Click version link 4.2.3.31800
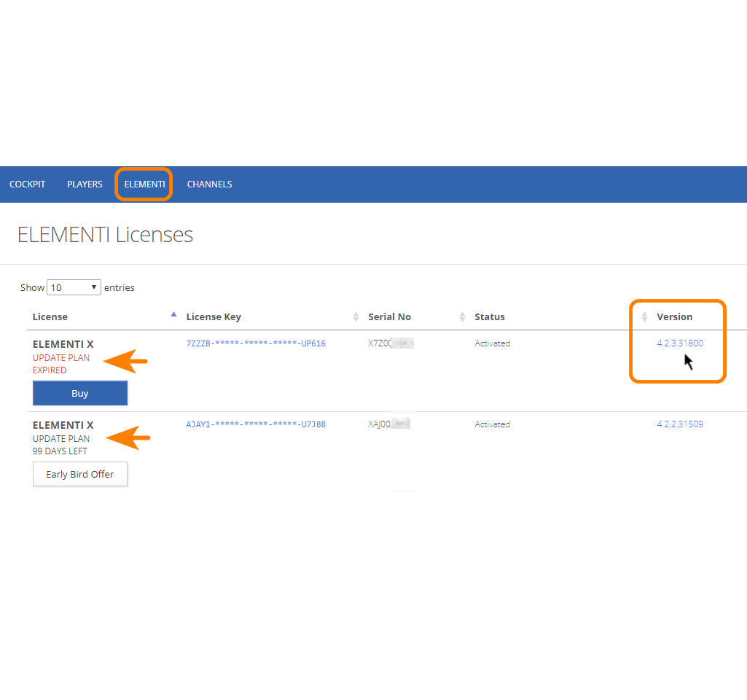The height and width of the screenshot is (700, 747). (680, 343)
